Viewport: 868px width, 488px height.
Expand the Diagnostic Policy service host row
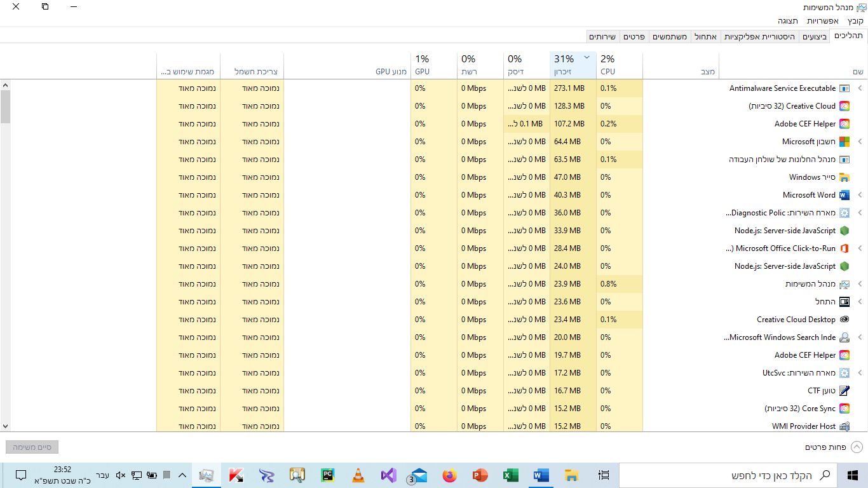861,213
